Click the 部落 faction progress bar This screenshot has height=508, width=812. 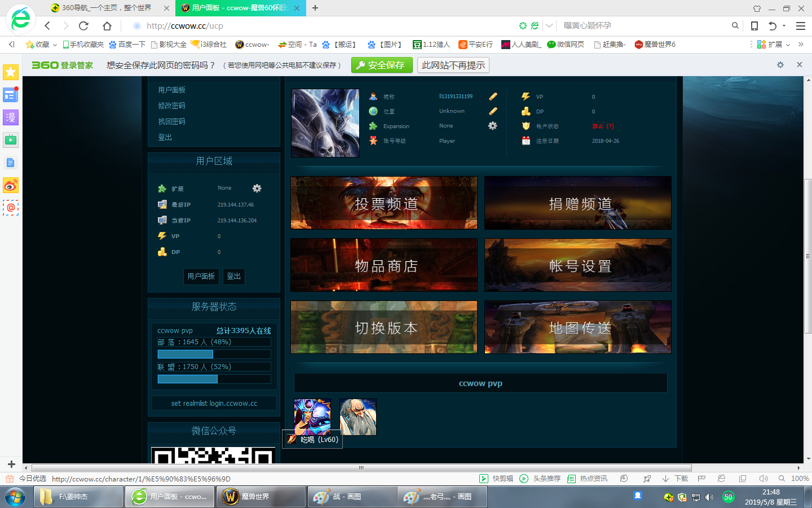(186, 354)
